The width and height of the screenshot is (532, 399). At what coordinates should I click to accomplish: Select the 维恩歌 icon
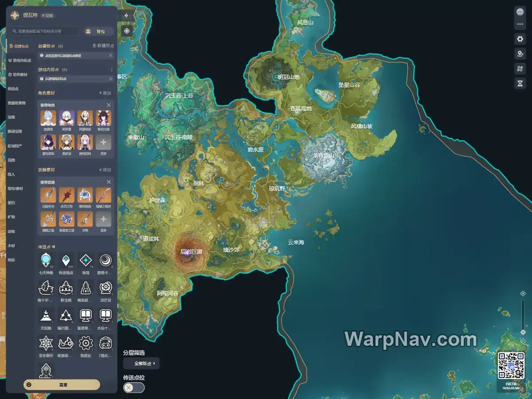click(x=66, y=343)
